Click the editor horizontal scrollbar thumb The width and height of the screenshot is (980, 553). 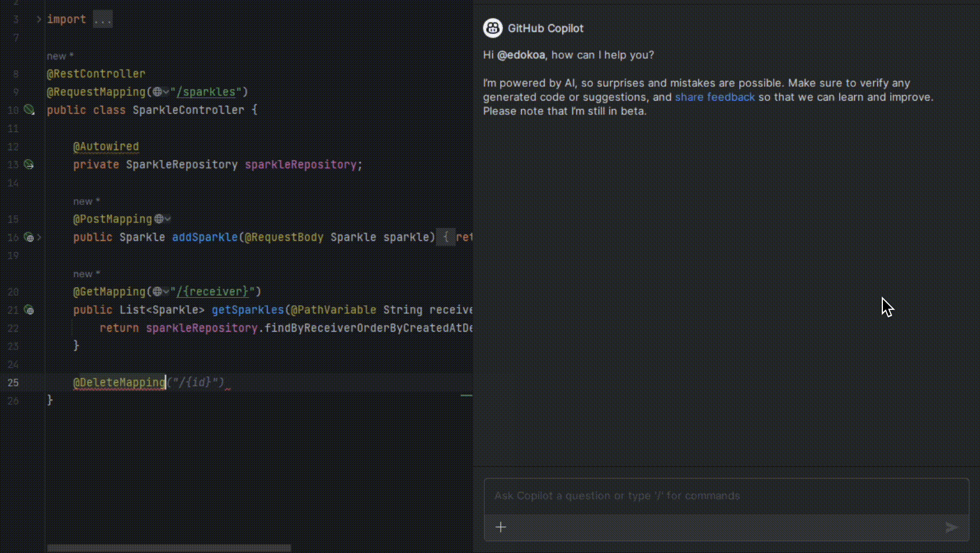click(x=169, y=548)
